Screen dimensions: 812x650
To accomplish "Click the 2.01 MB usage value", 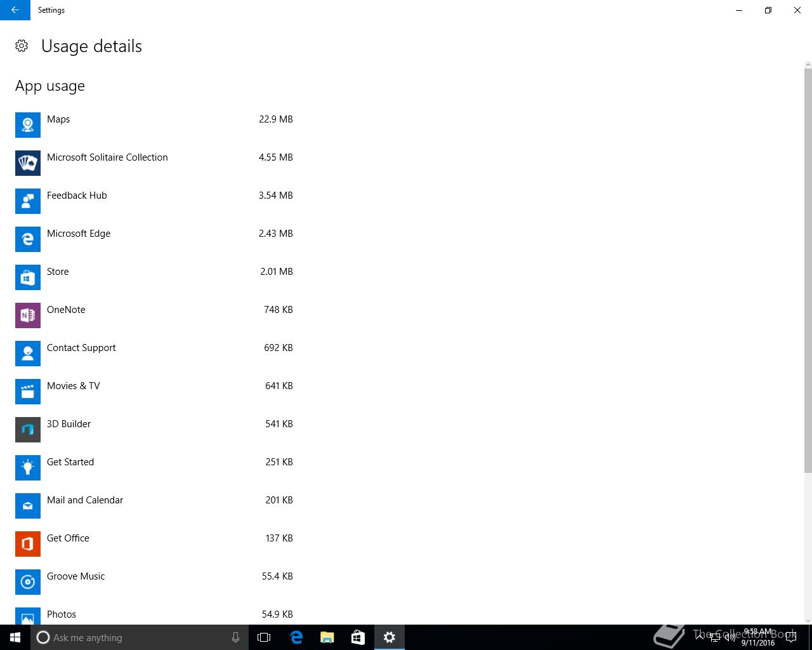I will coord(277,272).
